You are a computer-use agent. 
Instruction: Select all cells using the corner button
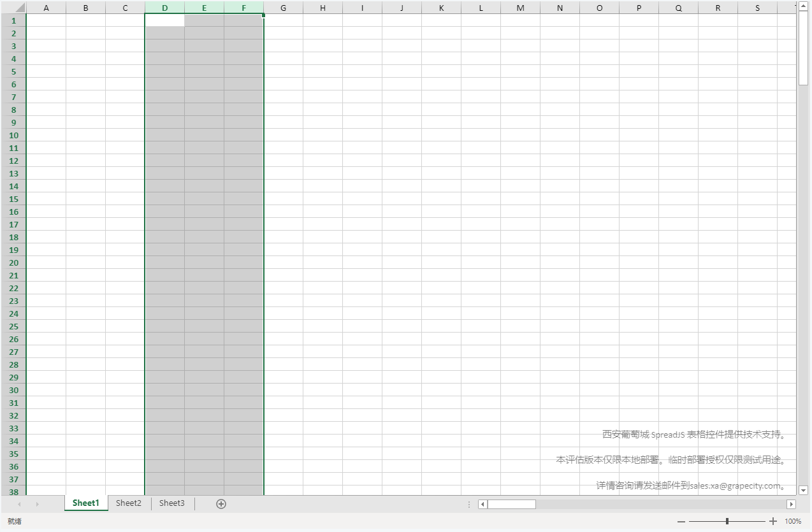click(x=13, y=8)
